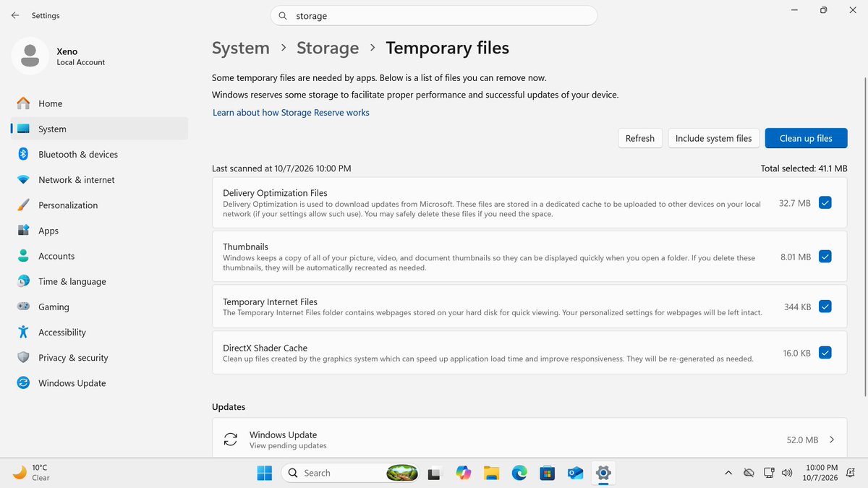
Task: Open the weather widget showing 10°C
Action: [x=33, y=473]
